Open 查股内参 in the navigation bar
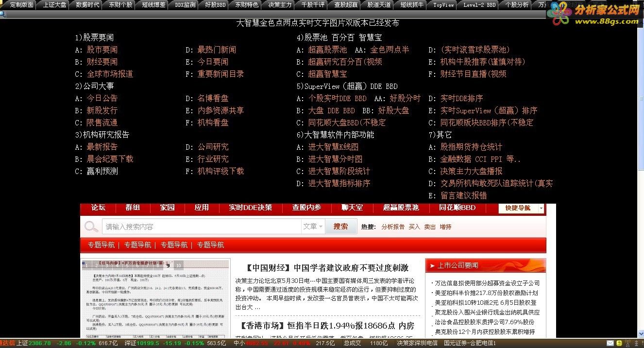Screen dimensions: 644x348 click(x=306, y=208)
